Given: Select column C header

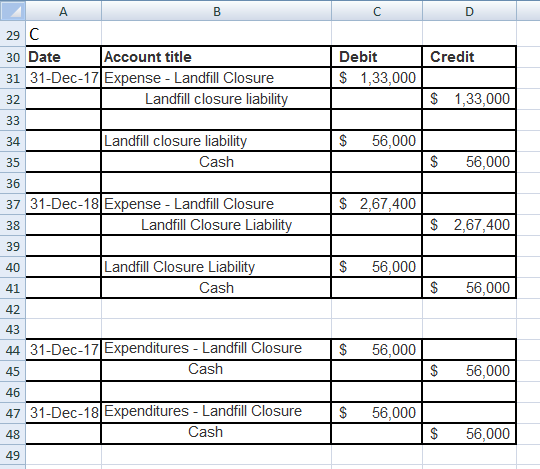Looking at the screenshot, I should point(377,11).
